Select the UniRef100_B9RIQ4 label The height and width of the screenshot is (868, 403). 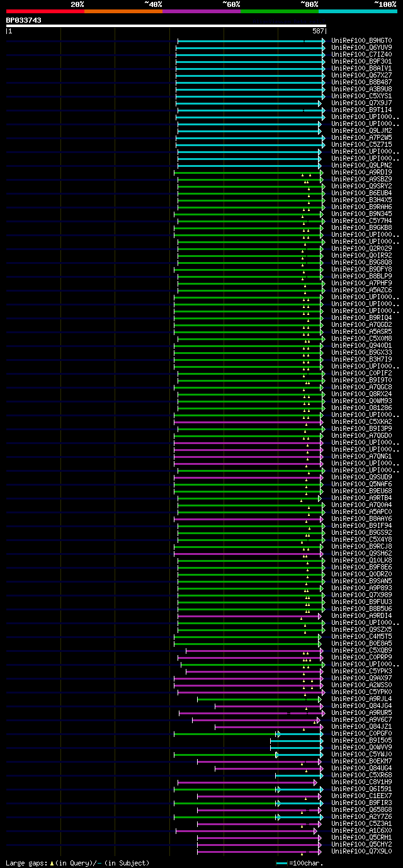tap(361, 317)
